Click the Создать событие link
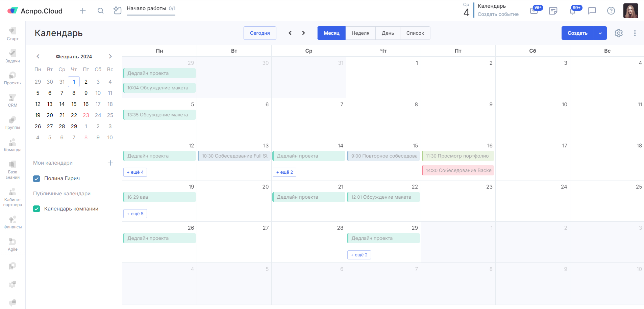The height and width of the screenshot is (309, 644). [x=498, y=14]
